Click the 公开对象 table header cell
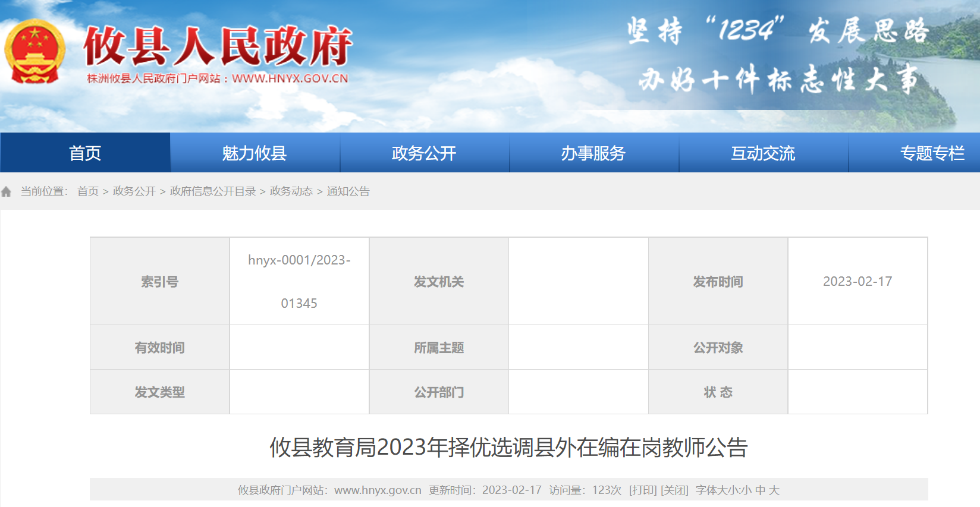This screenshot has width=980, height=507. tap(718, 348)
